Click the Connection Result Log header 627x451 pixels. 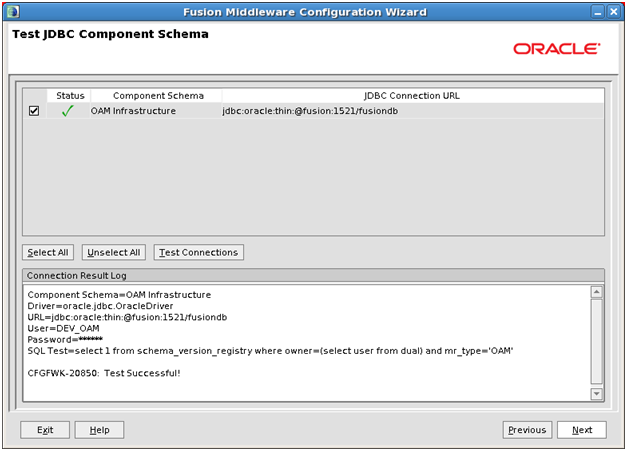[x=313, y=275]
